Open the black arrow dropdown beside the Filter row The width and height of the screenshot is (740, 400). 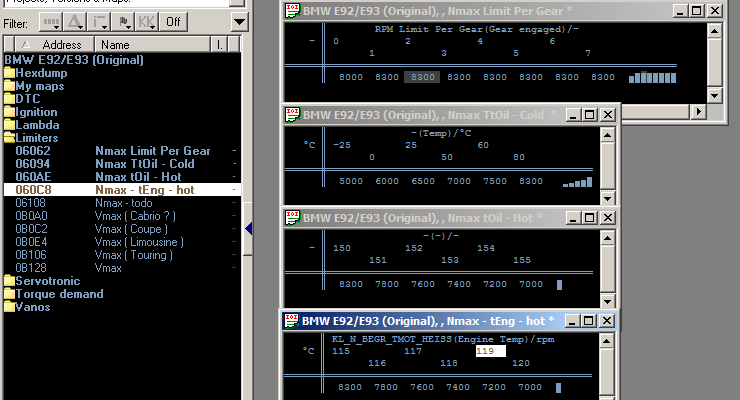pos(239,22)
